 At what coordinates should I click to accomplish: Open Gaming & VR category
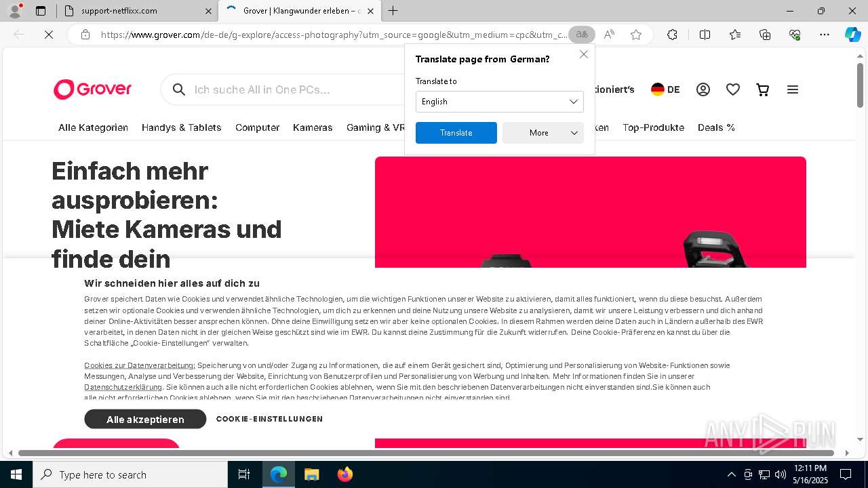tap(376, 127)
